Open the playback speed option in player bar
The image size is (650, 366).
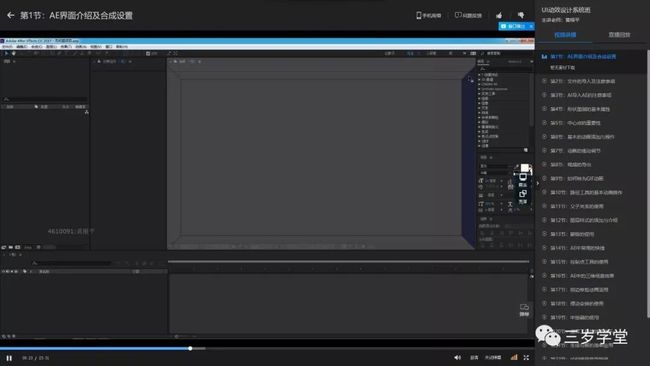[x=474, y=358]
